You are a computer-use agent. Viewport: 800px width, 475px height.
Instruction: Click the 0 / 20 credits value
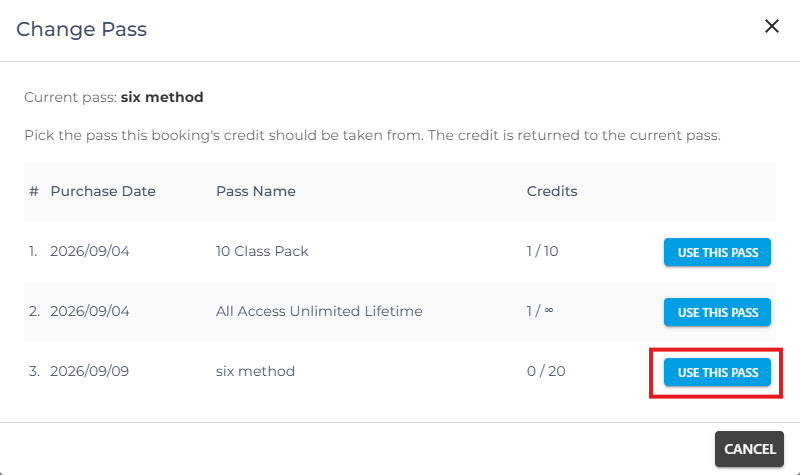[x=546, y=371]
